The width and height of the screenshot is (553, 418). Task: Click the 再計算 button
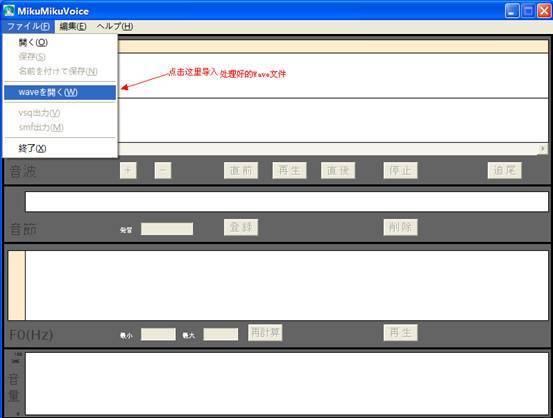[x=265, y=333]
